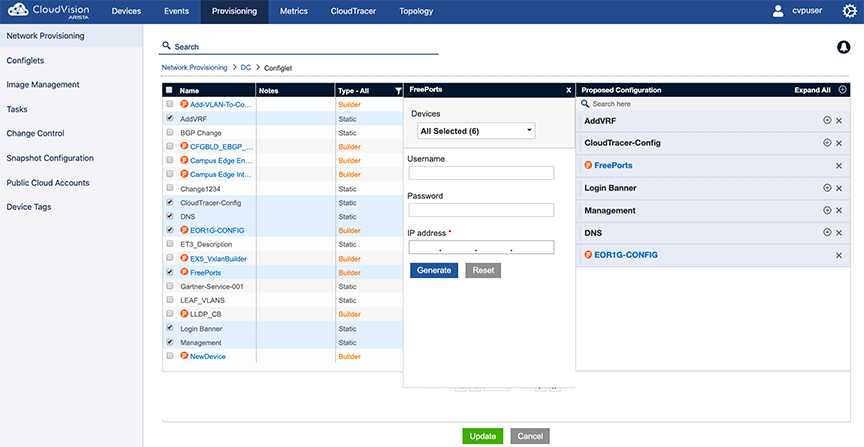Click the IP address input field
864x447 pixels.
click(x=481, y=247)
